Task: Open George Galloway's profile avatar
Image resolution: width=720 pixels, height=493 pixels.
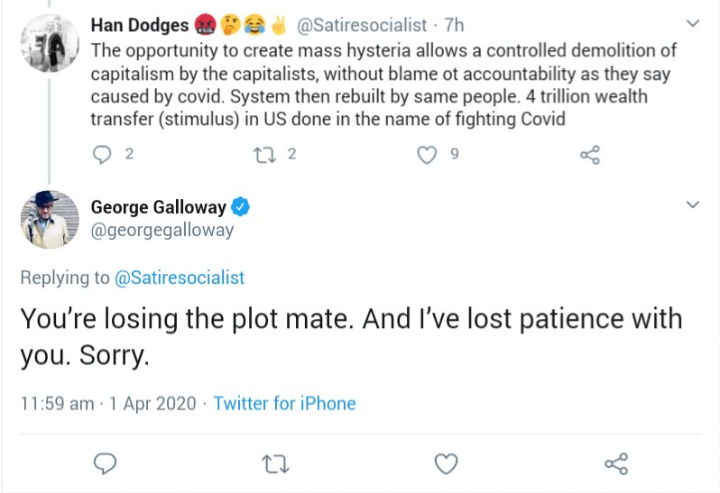Action: tap(50, 219)
